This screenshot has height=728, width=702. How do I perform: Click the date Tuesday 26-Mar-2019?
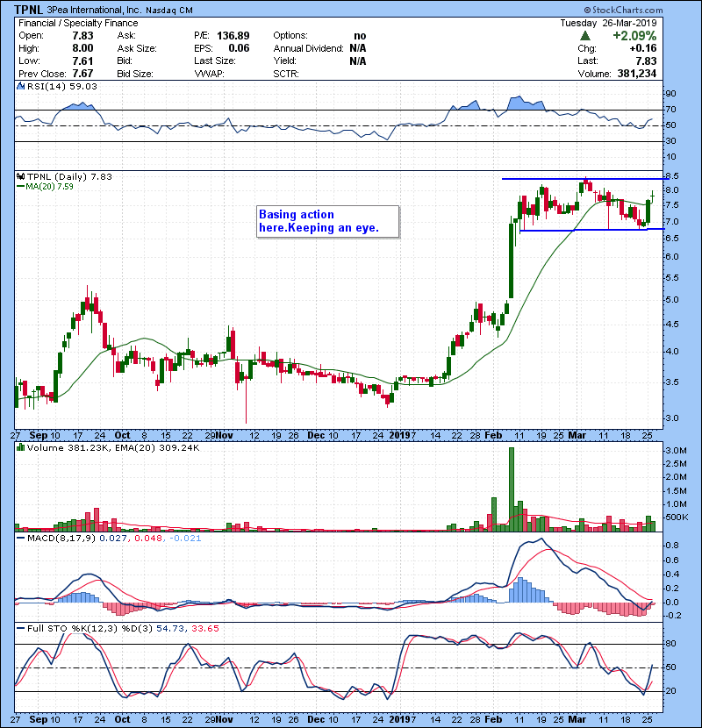(608, 23)
